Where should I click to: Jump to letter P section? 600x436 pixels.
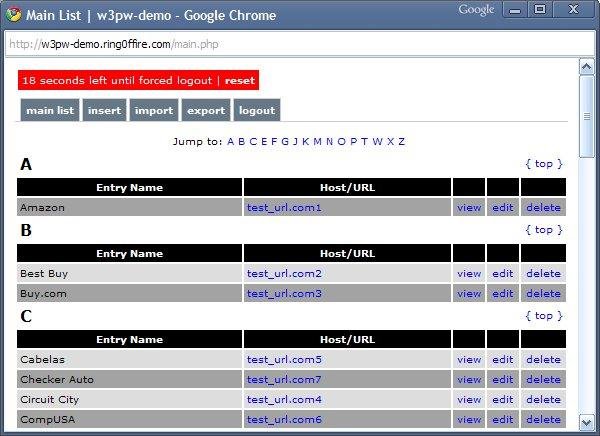pos(354,142)
